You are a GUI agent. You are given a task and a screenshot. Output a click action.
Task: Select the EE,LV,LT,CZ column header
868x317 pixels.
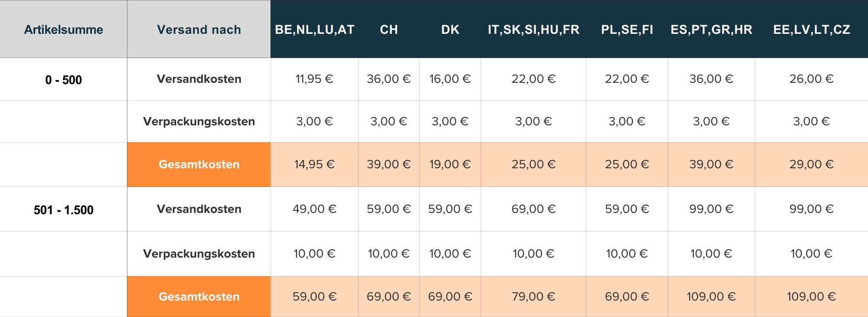point(812,29)
